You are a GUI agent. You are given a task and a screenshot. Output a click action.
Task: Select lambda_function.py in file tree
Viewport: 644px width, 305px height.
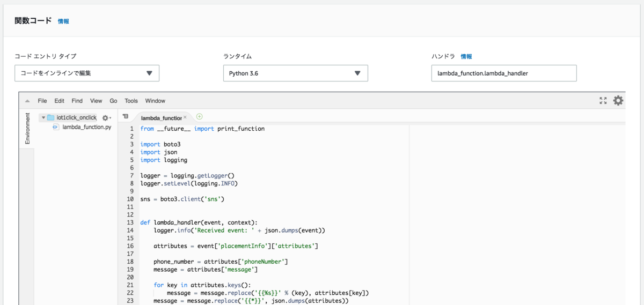[x=87, y=128]
